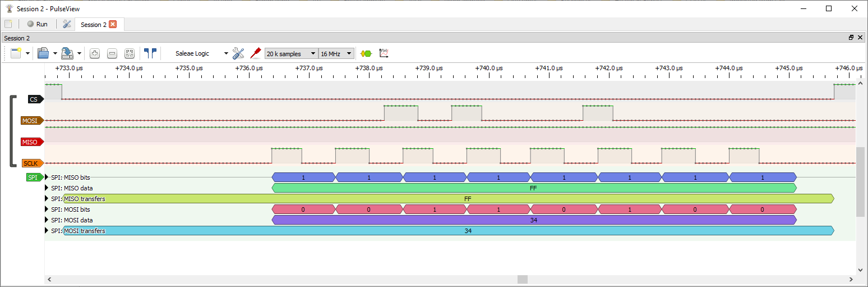
Task: Select the MOSI channel label
Action: tap(33, 121)
